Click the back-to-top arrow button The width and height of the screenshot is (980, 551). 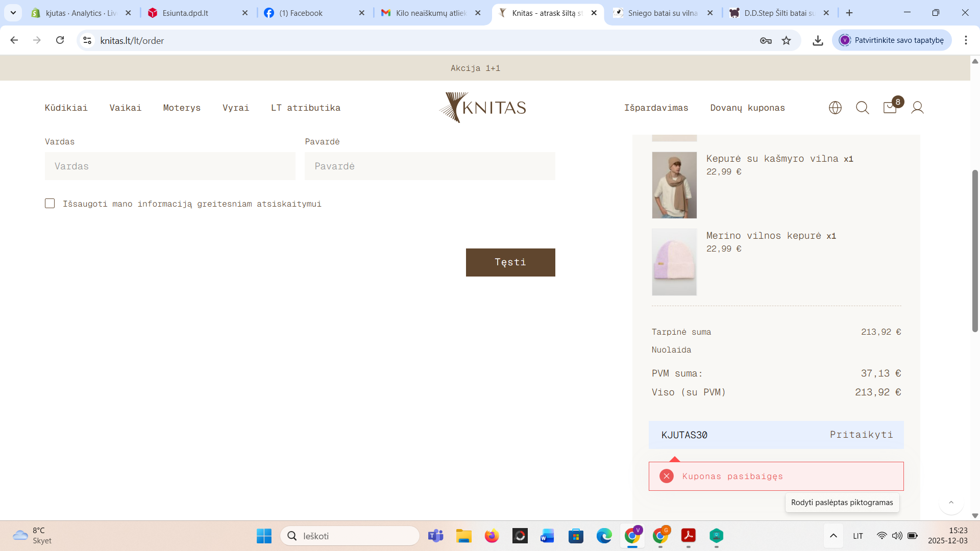951,503
